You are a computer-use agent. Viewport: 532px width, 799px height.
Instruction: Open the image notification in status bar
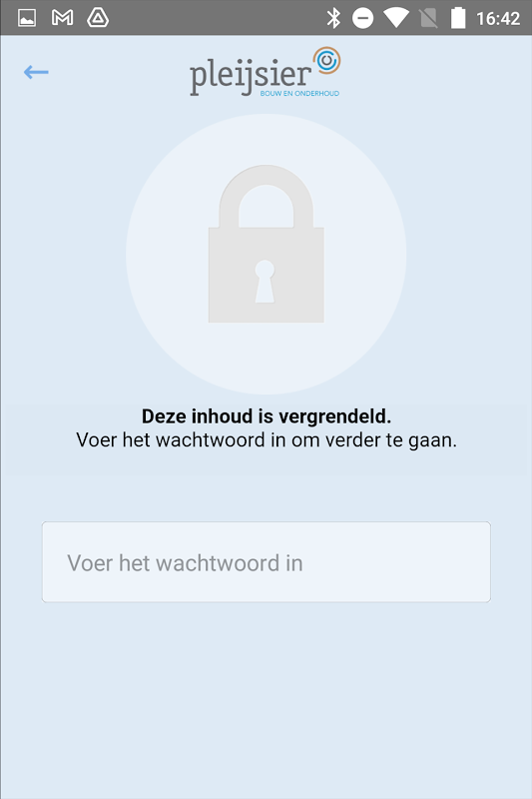[27, 18]
